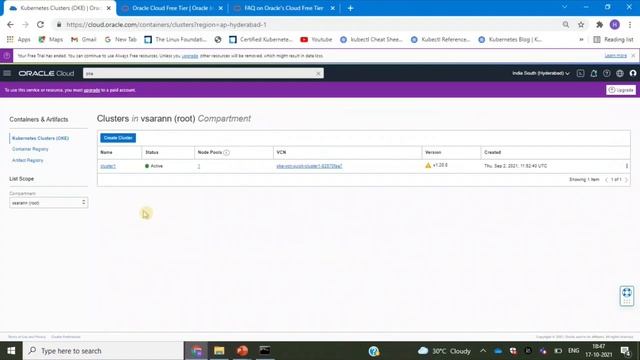Open the cluster1 row actions menu

click(x=627, y=166)
